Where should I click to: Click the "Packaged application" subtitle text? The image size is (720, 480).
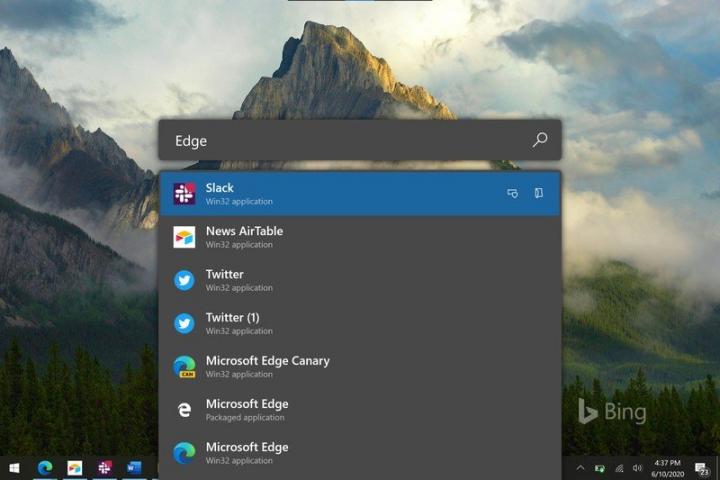tap(245, 418)
